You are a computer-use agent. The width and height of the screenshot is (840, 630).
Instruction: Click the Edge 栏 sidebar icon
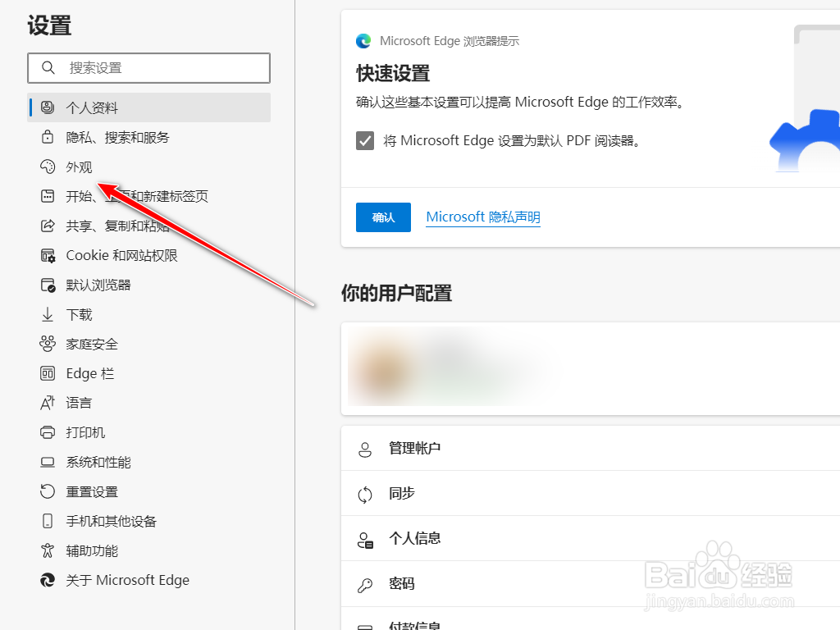pos(48,373)
